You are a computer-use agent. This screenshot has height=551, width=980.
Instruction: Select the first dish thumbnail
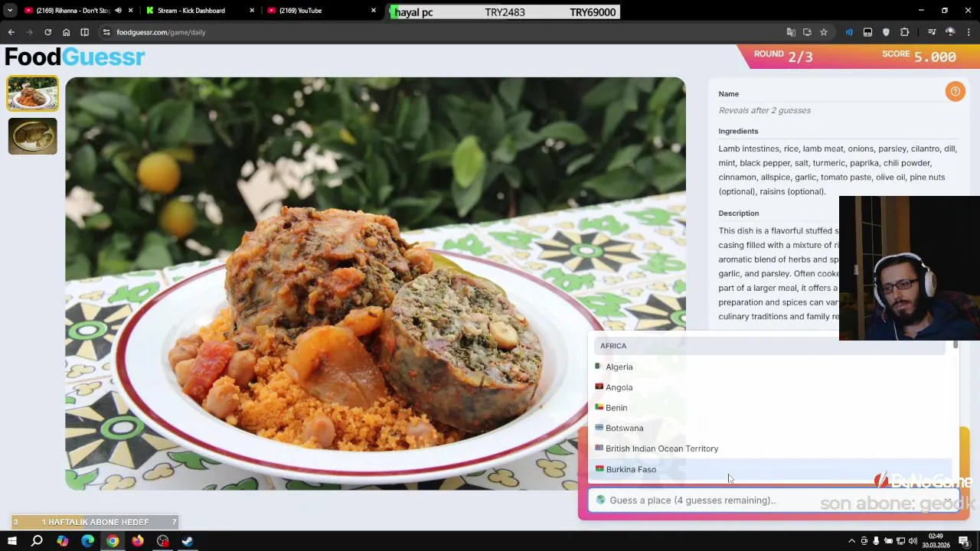coord(32,93)
